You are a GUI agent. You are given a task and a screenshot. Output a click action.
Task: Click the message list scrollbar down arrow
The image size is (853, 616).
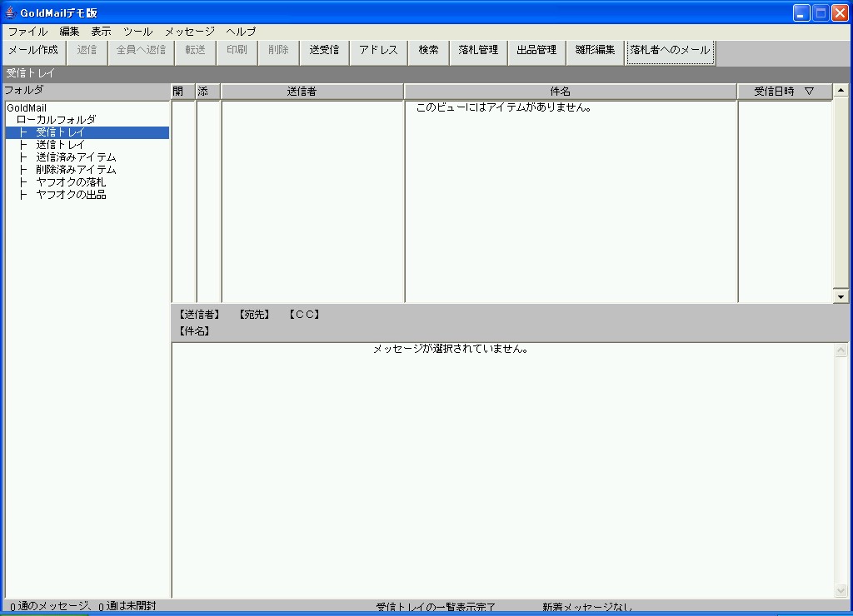point(841,296)
